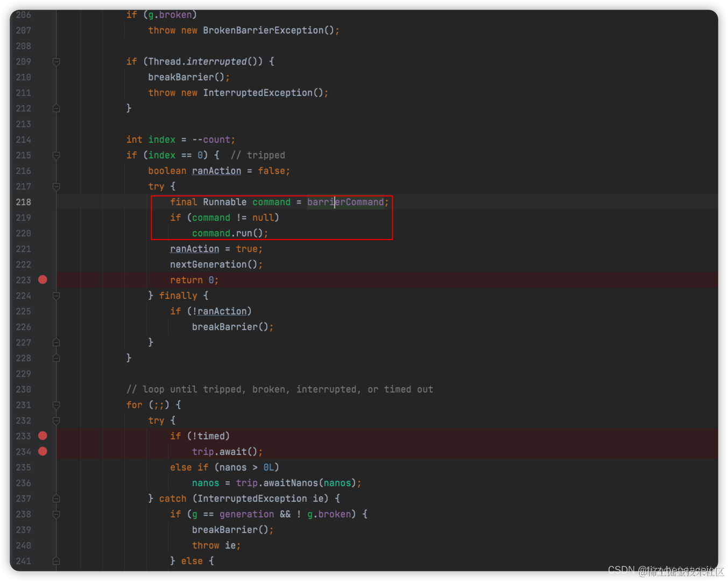Collapse the if block starting at line 209

pos(56,62)
